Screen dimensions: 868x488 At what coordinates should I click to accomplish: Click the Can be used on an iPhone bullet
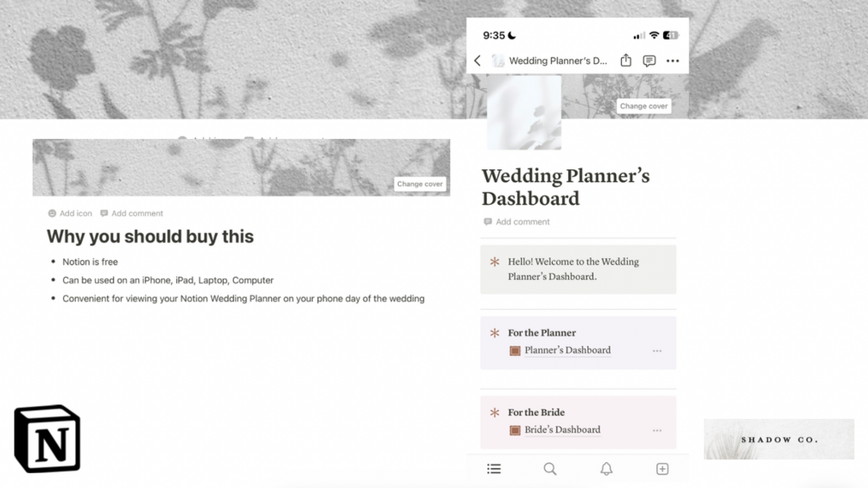coord(168,281)
